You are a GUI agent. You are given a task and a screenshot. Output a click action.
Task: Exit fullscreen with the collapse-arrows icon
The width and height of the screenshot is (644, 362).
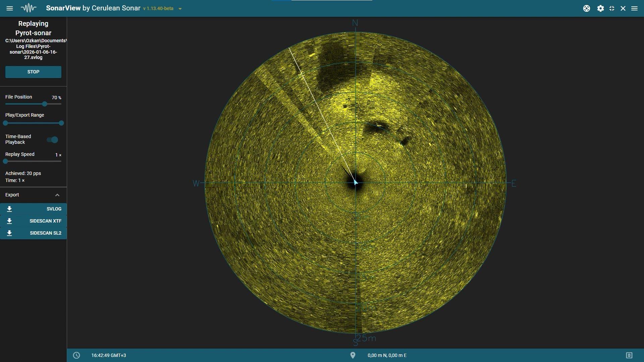click(612, 8)
